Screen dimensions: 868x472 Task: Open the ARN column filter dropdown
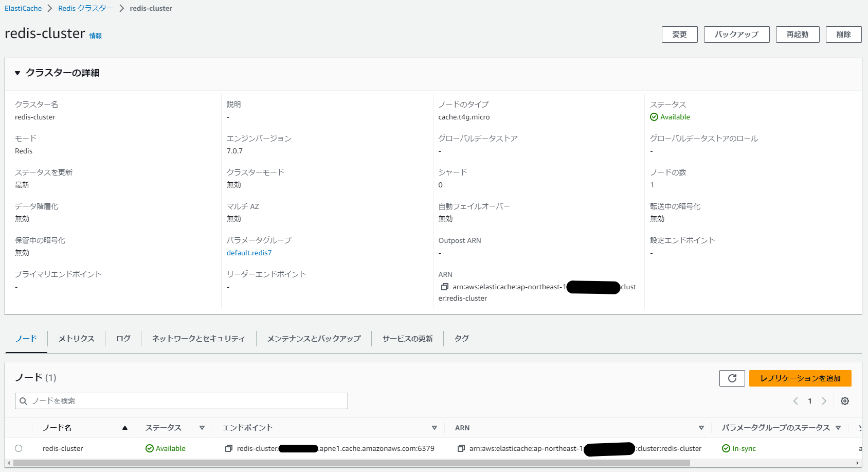click(701, 427)
